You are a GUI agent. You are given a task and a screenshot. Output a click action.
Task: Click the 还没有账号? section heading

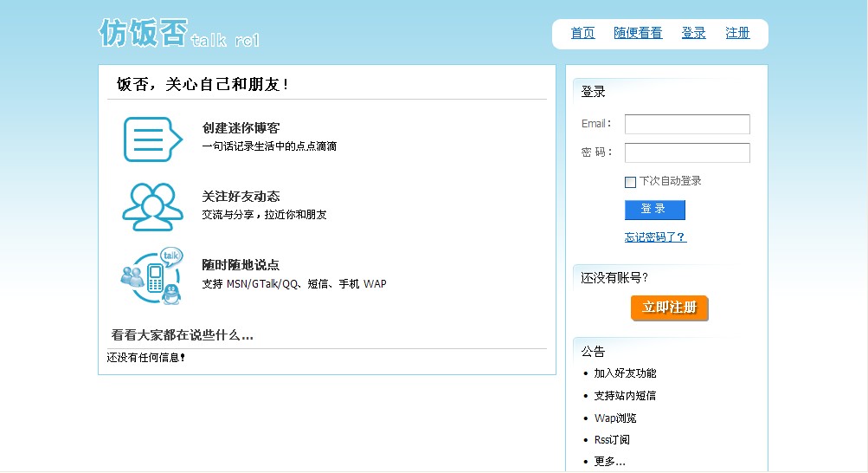[x=614, y=278]
